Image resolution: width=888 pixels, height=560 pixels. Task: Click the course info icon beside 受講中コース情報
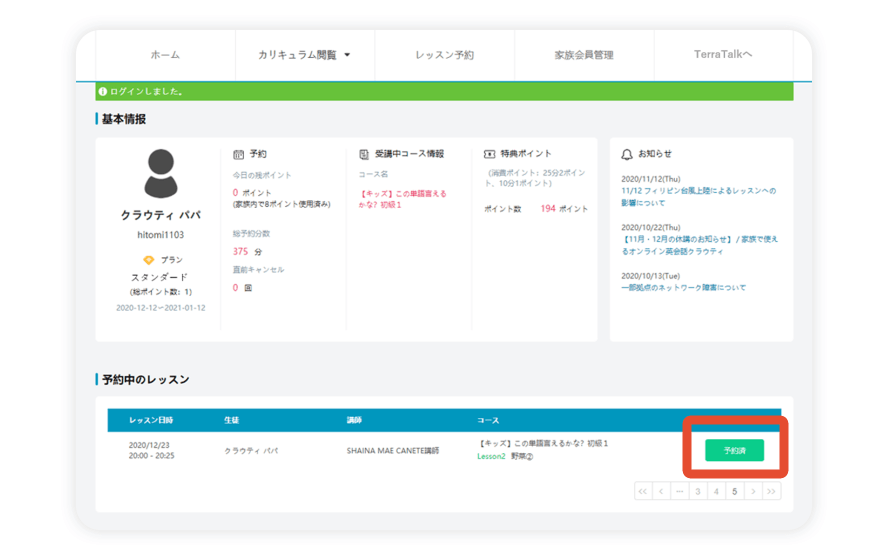(365, 155)
